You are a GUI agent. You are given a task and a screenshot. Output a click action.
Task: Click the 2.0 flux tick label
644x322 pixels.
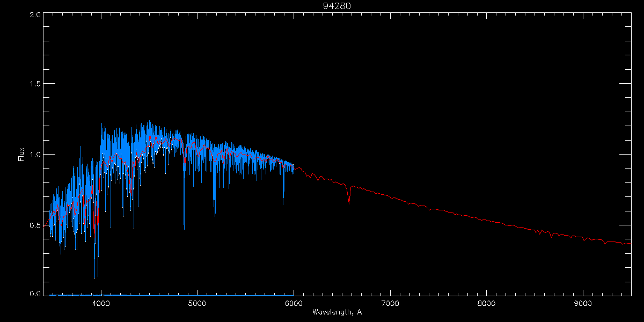[x=35, y=15]
